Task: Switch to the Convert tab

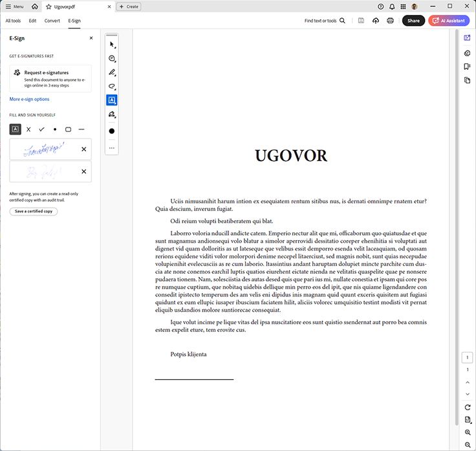Action: click(x=52, y=21)
